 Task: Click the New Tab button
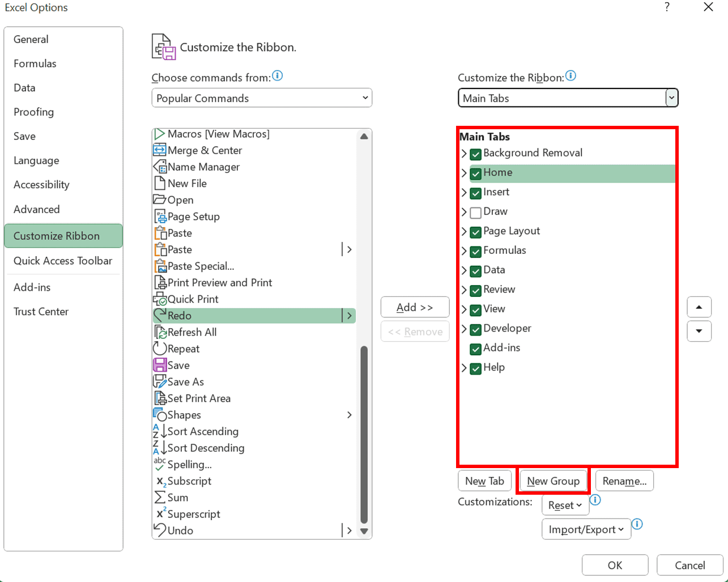tap(485, 481)
